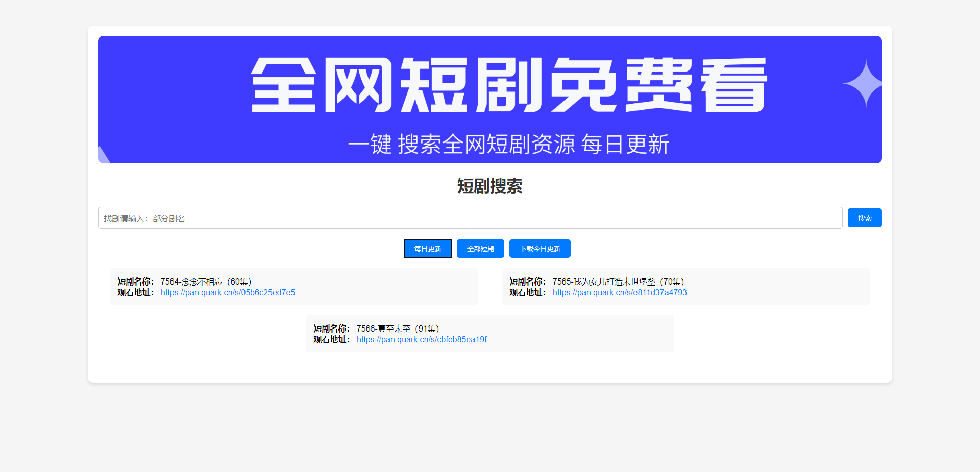Click the 短剧搜索 page heading
Screen dimensions: 980x472
coord(489,186)
